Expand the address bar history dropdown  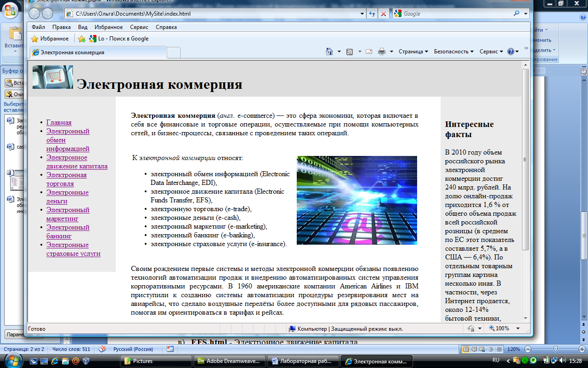[361, 14]
